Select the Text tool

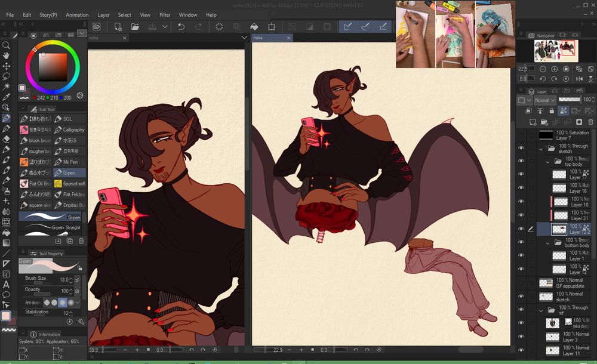(6, 284)
